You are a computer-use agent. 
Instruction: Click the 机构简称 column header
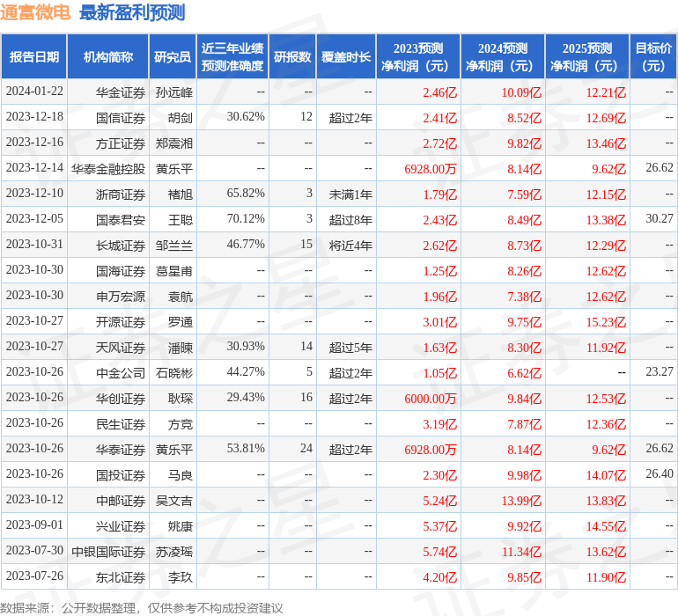[x=108, y=56]
